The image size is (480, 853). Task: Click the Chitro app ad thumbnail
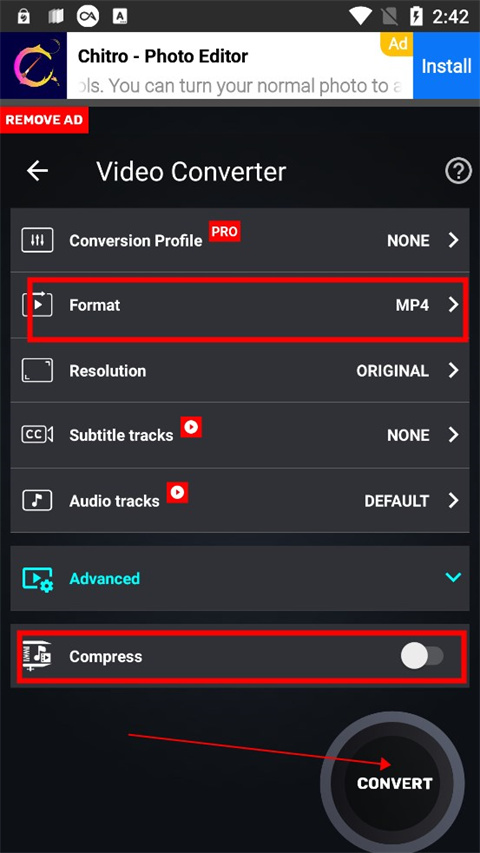tap(33, 65)
